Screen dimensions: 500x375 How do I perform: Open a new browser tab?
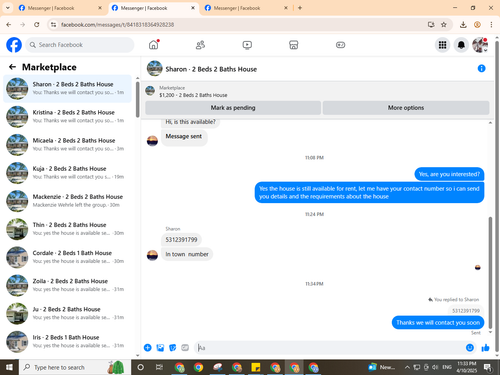pyautogui.click(x=300, y=8)
